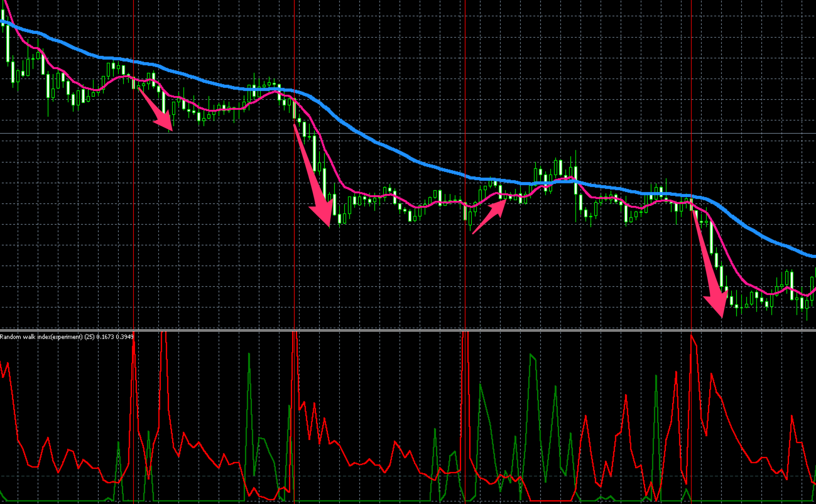The height and width of the screenshot is (504, 816).
Task: Click the 0.1673 value in indicator label
Action: click(105, 337)
